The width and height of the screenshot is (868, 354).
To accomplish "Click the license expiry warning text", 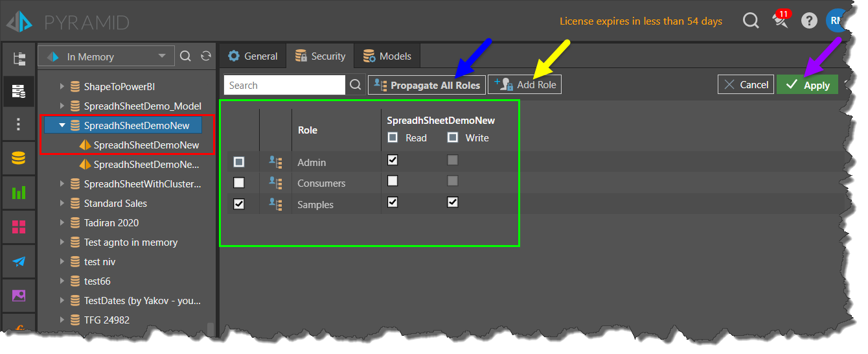I will (x=641, y=21).
